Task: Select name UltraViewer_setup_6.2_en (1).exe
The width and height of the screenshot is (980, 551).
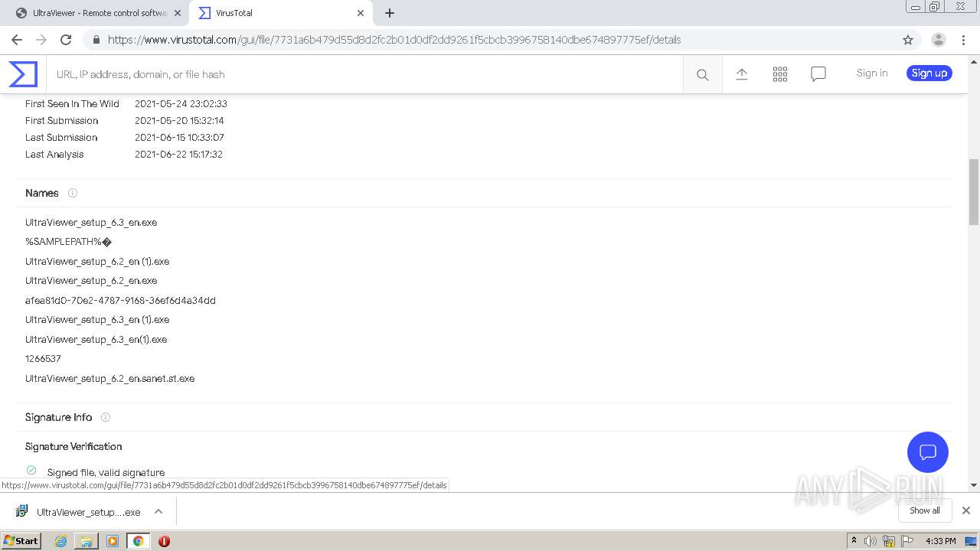Action: [97, 262]
